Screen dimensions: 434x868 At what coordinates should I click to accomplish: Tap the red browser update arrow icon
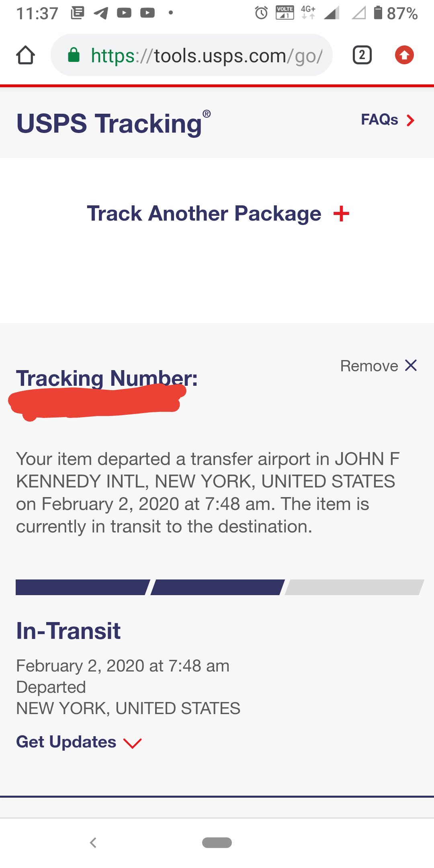pos(404,55)
